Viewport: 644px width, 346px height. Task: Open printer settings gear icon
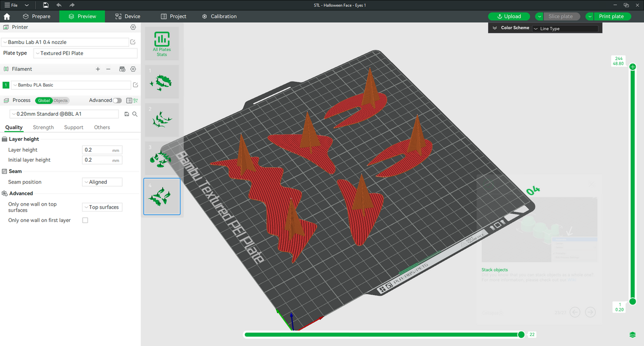pos(133,27)
